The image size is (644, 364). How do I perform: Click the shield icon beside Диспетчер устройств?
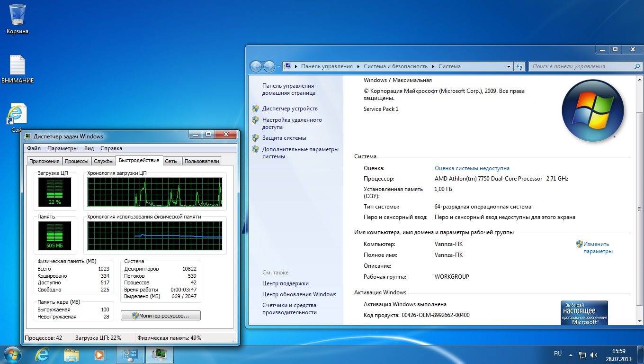pos(255,109)
